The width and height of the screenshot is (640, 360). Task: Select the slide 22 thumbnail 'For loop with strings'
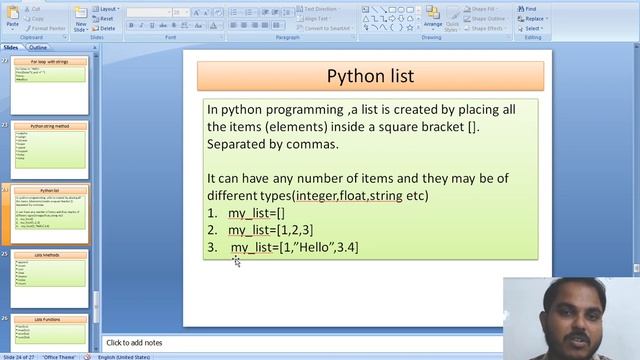50,86
